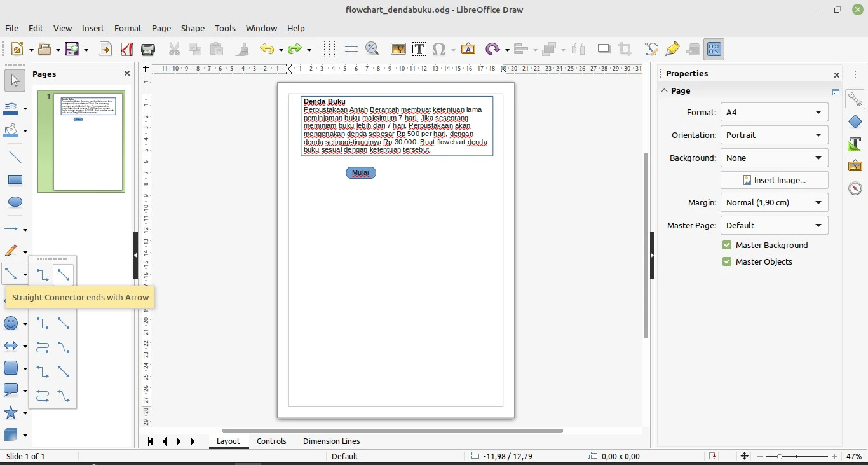Screen dimensions: 868x465
Task: Open the Orientation dropdown showing Portrait
Action: tap(774, 135)
